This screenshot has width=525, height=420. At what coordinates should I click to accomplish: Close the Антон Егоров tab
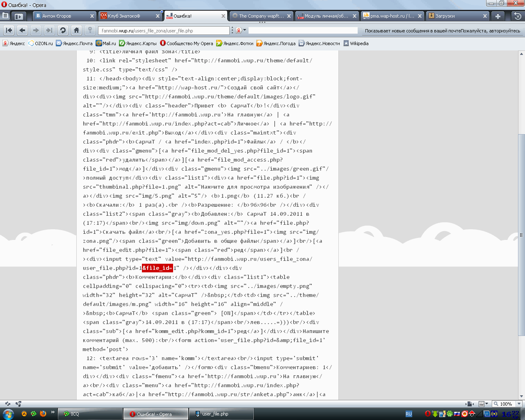pos(92,16)
